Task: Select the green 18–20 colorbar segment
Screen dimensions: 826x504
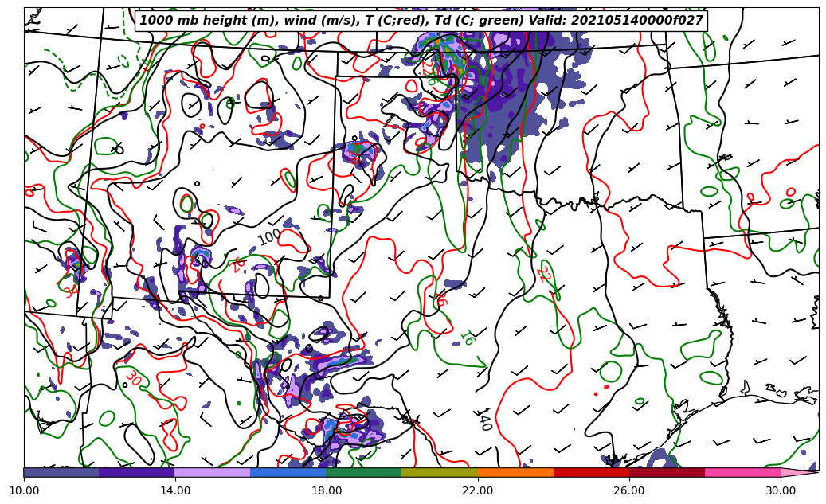Action: [364, 472]
